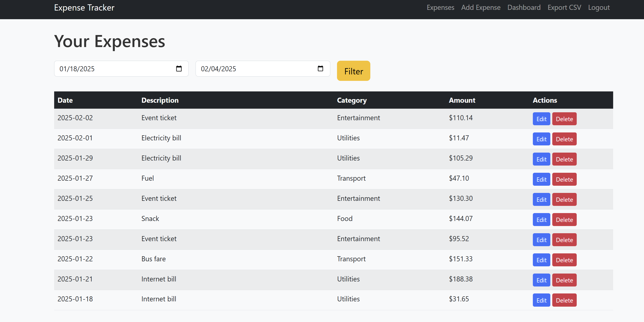Delete the Snack expense

coord(564,219)
